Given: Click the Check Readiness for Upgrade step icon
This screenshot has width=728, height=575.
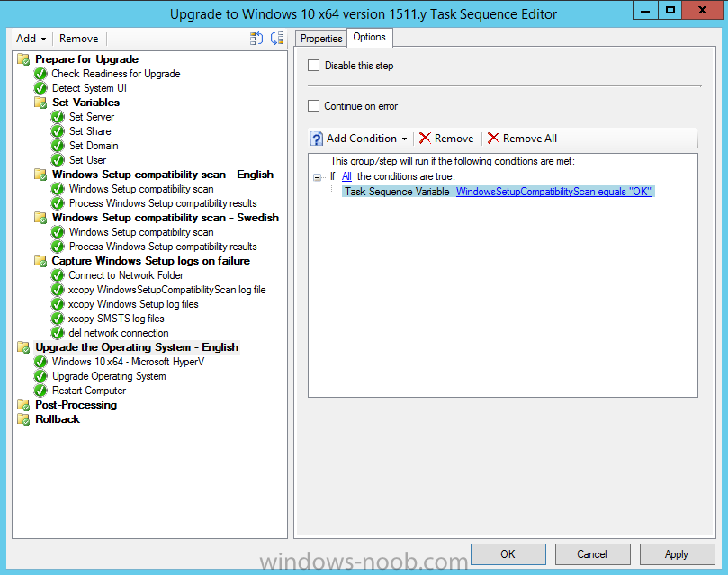Looking at the screenshot, I should tap(40, 74).
